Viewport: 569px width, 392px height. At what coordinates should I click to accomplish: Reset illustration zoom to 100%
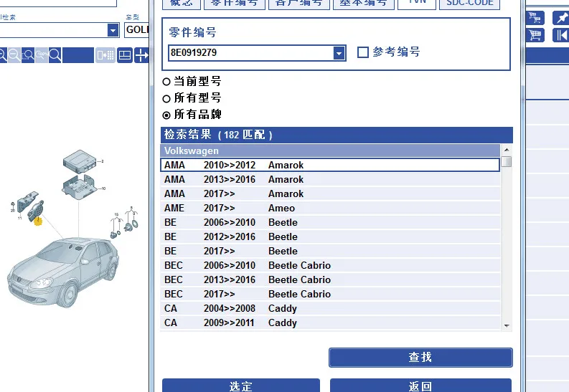42,55
